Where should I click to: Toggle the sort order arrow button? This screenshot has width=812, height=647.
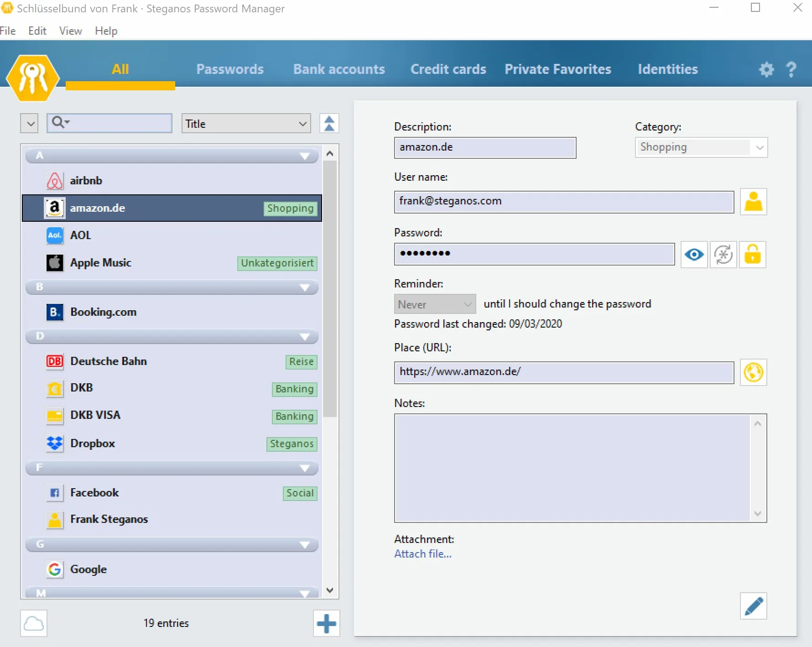pyautogui.click(x=329, y=123)
